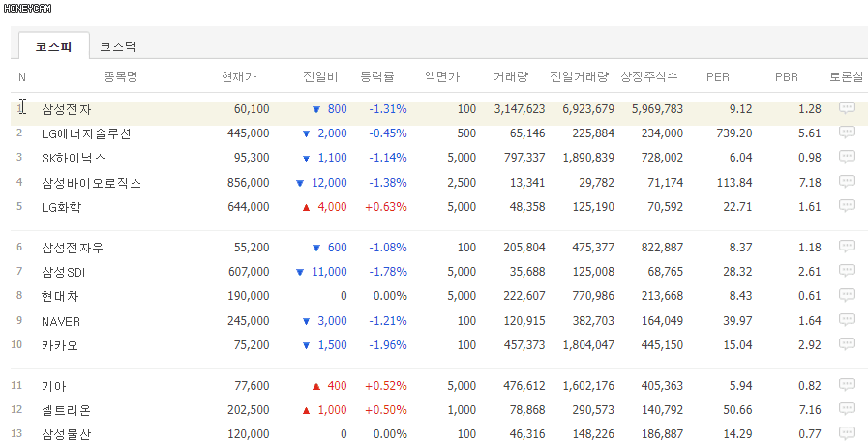Open the discussion room icon for 카카오
Image resolution: width=868 pixels, height=442 pixels.
[847, 344]
